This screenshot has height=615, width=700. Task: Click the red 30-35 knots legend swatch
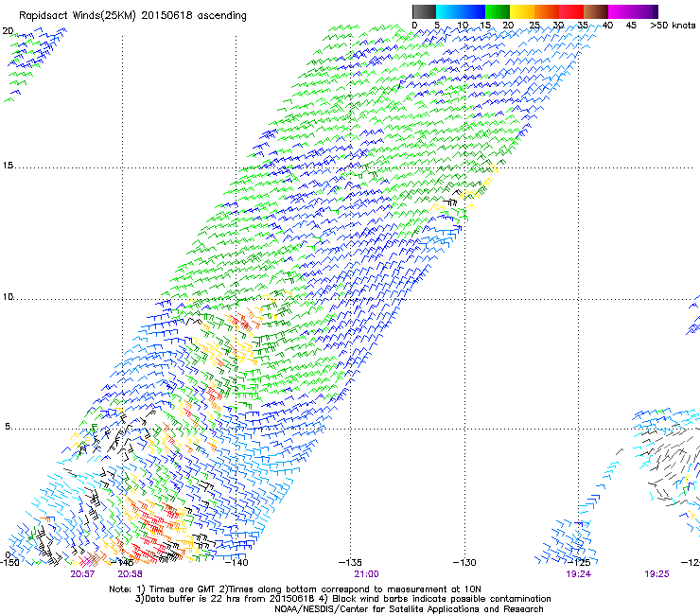[571, 11]
